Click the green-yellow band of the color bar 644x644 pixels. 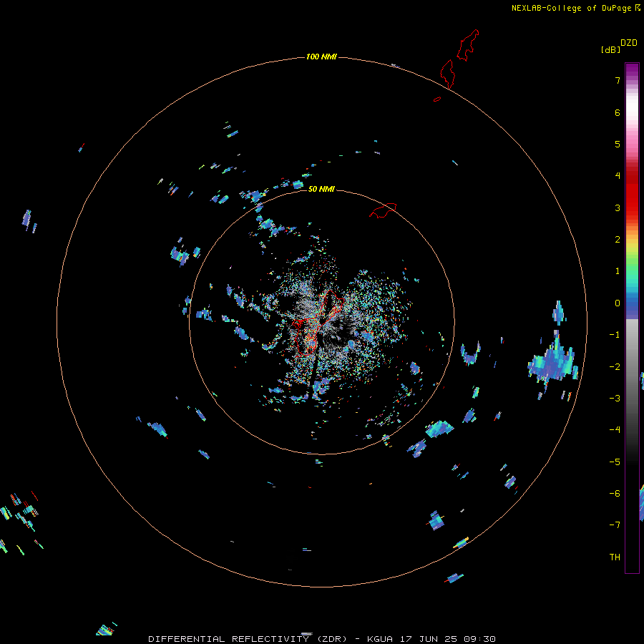coord(632,257)
